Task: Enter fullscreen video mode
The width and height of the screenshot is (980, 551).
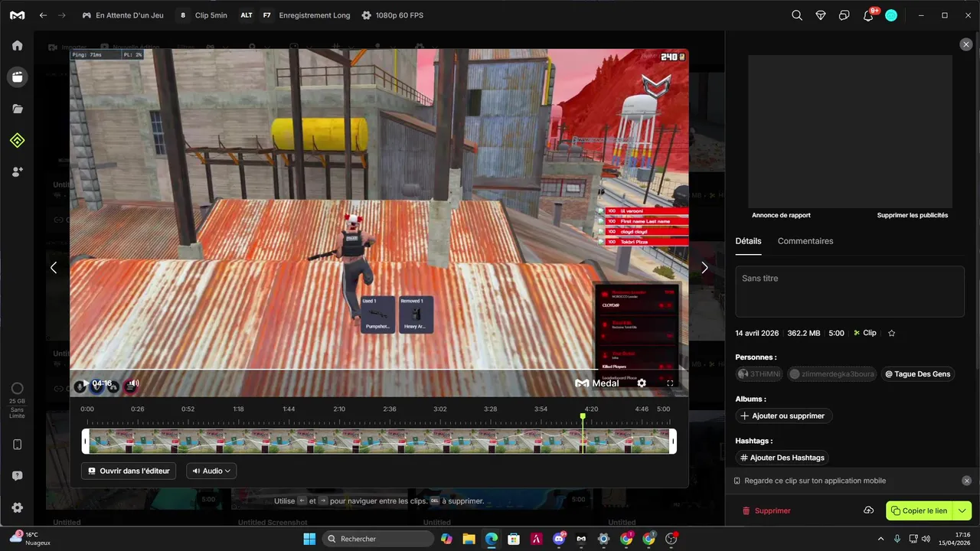Action: point(670,383)
